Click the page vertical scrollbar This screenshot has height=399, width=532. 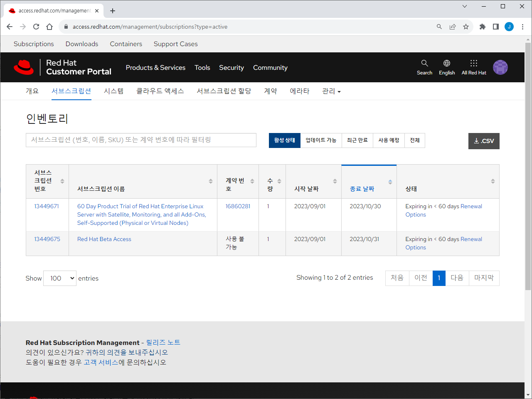(x=528, y=166)
